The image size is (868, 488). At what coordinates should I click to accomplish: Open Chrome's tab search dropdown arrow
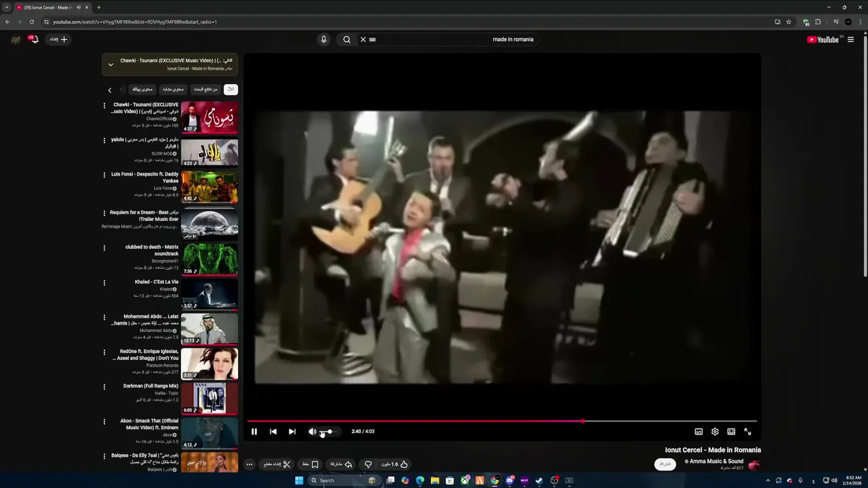[6, 7]
